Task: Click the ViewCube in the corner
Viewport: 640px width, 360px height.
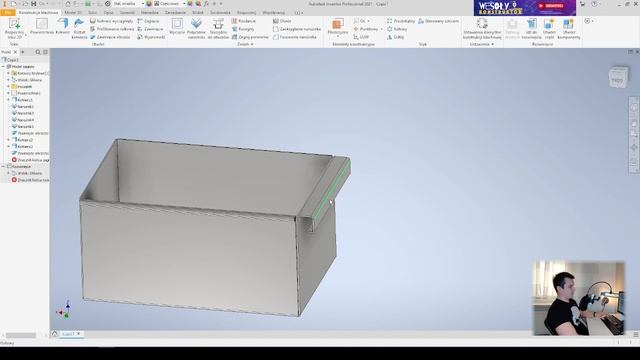Action: [x=618, y=77]
